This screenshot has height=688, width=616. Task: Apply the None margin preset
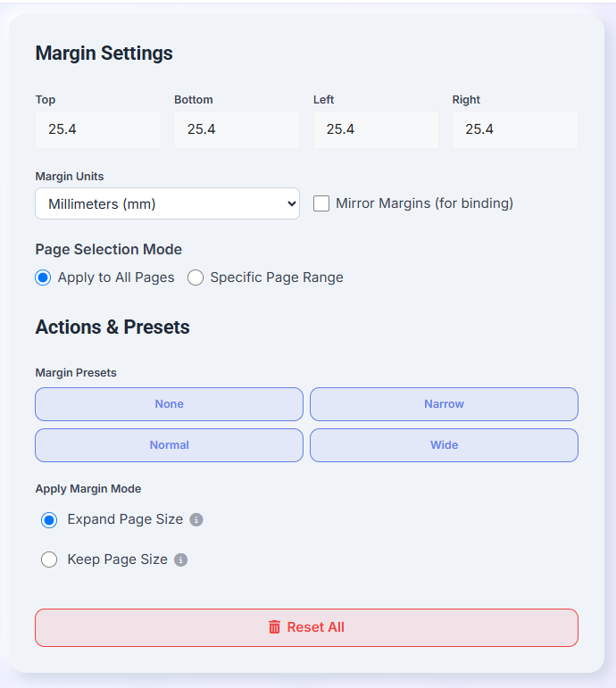[169, 404]
